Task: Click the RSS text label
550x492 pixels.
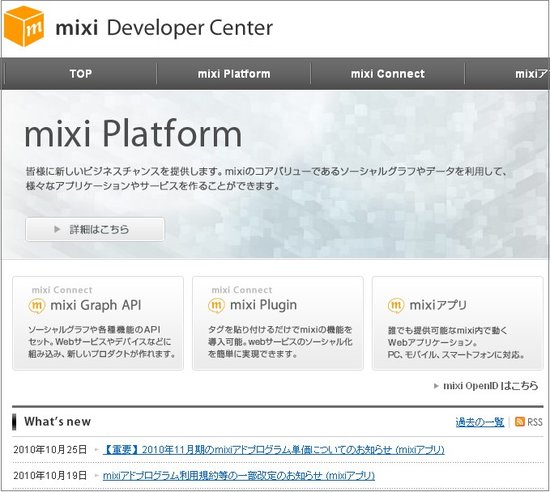Action: click(535, 422)
